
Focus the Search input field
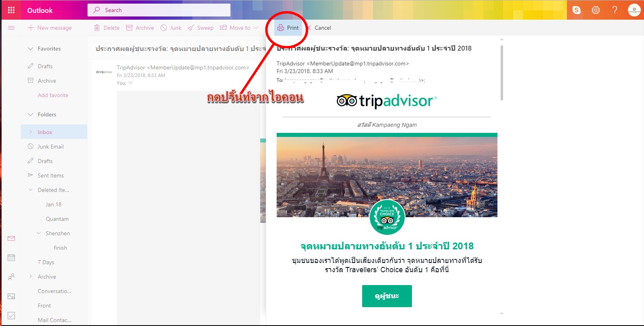pos(159,10)
